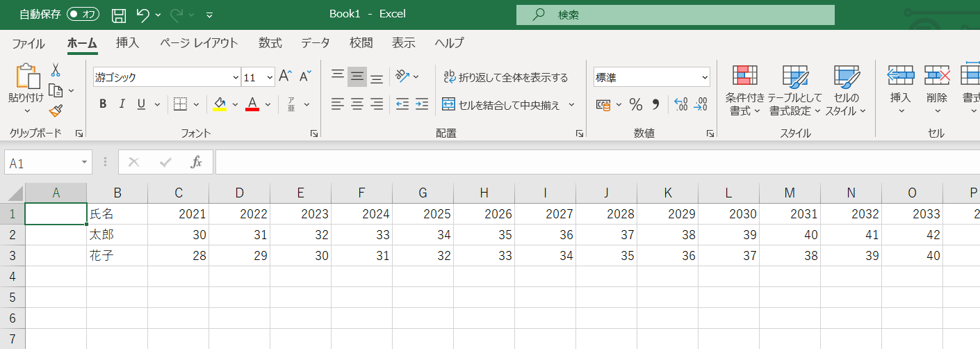Click the accounting currency format icon
Image resolution: width=980 pixels, height=349 pixels.
point(603,105)
